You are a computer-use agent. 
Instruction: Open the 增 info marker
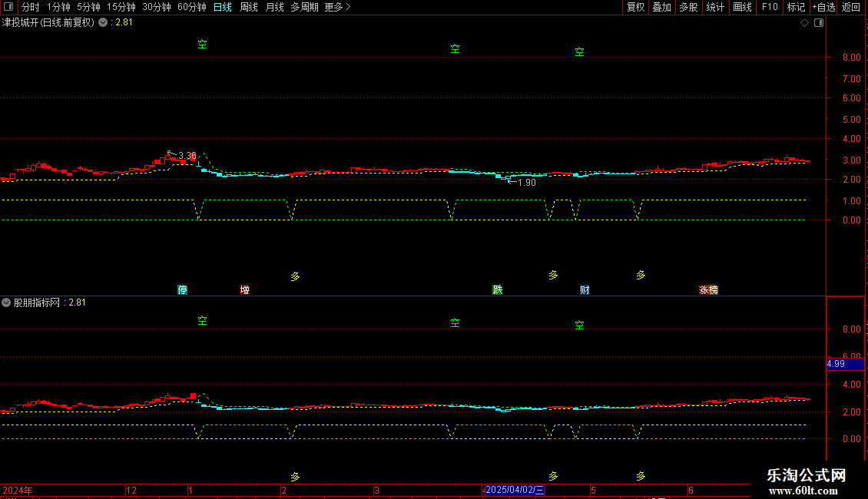pos(245,290)
